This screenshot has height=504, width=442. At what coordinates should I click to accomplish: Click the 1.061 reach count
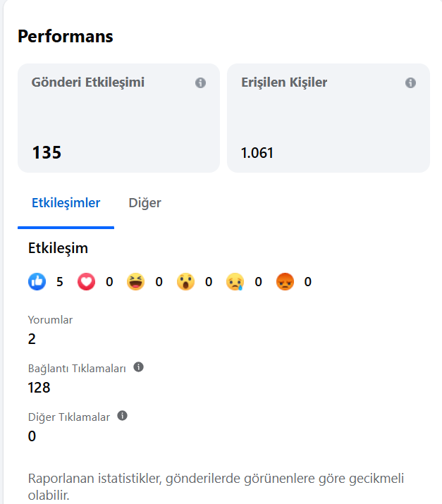(x=257, y=153)
